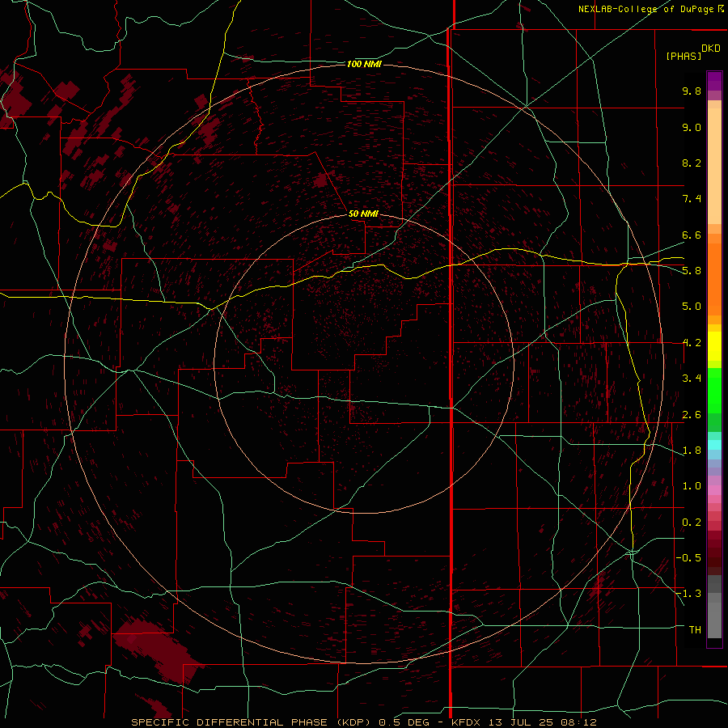Click the 5.8 value on the color scale
The width and height of the screenshot is (728, 728).
point(692,271)
